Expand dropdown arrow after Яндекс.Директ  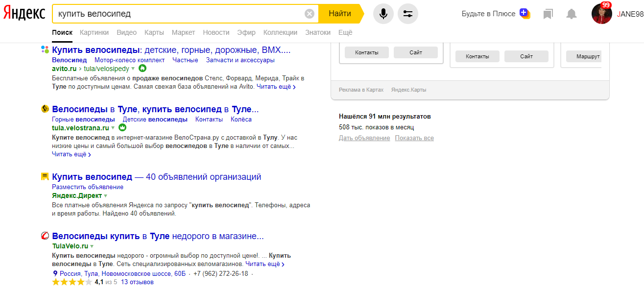[106, 196]
